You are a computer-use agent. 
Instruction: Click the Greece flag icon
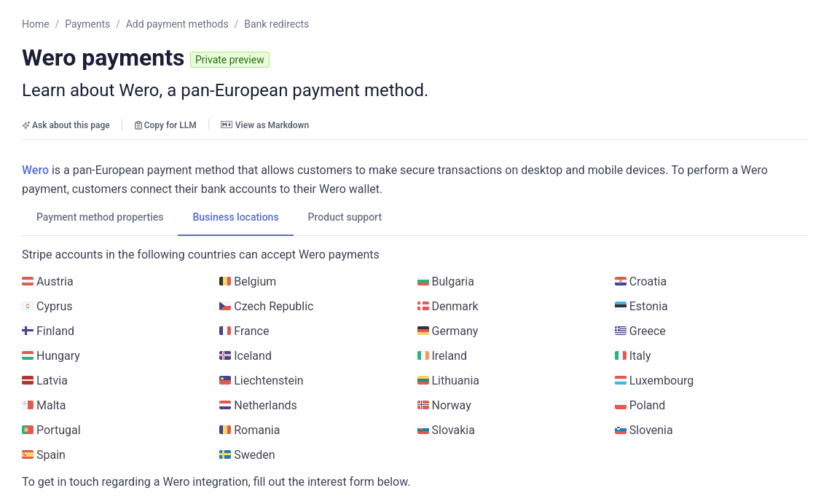coord(621,331)
